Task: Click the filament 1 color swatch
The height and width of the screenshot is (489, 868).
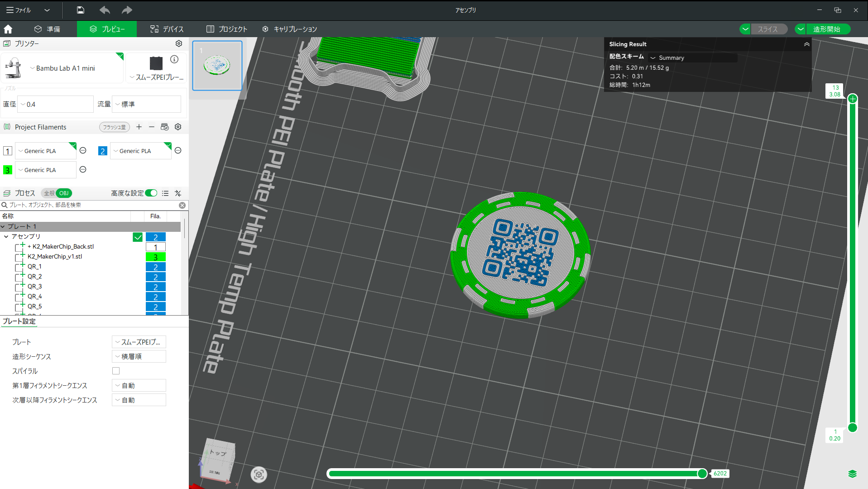Action: (8, 151)
